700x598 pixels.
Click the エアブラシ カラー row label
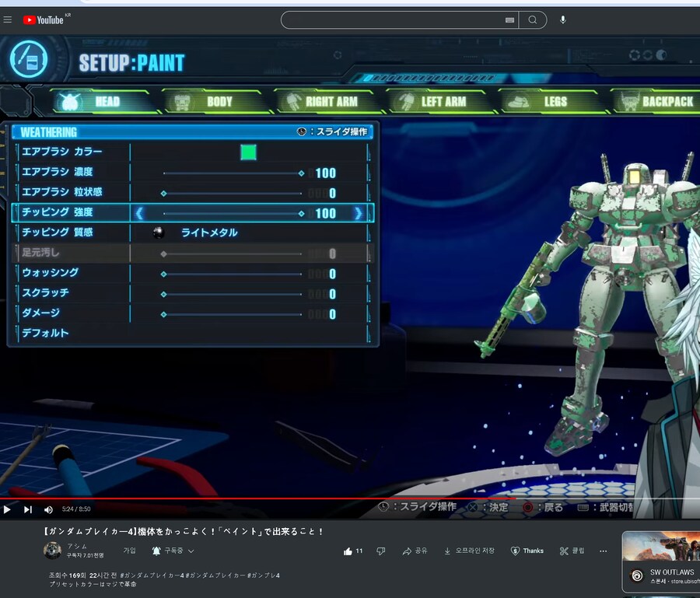pos(62,152)
